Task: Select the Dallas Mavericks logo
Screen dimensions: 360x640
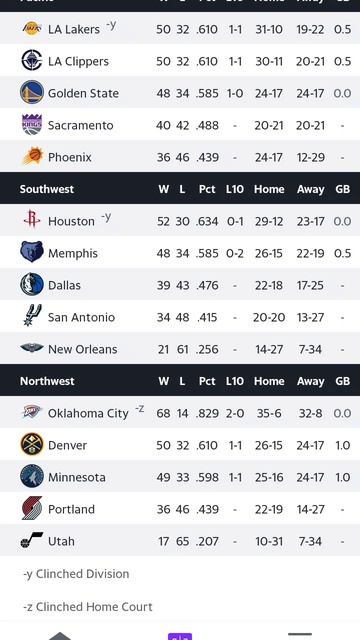Action: (x=32, y=284)
